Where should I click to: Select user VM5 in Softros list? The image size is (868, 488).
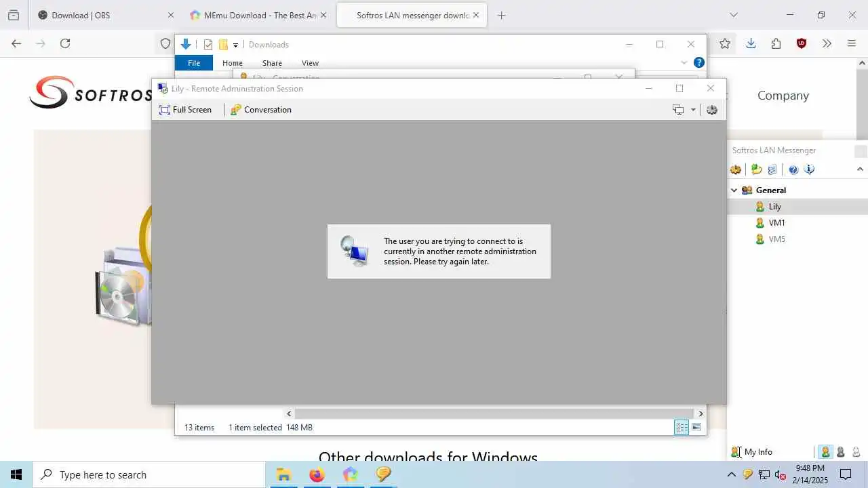point(797,239)
